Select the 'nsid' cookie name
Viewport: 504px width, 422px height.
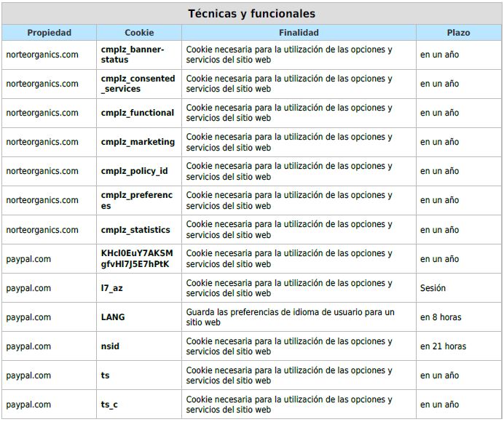pos(110,346)
